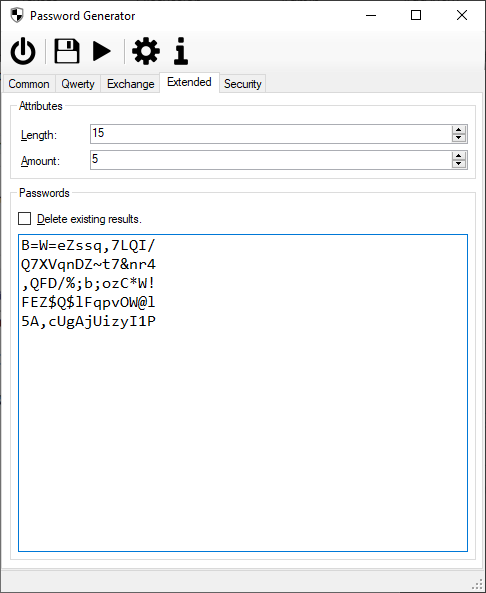Click the Extended tab
Image resolution: width=486 pixels, height=593 pixels.
(x=189, y=82)
